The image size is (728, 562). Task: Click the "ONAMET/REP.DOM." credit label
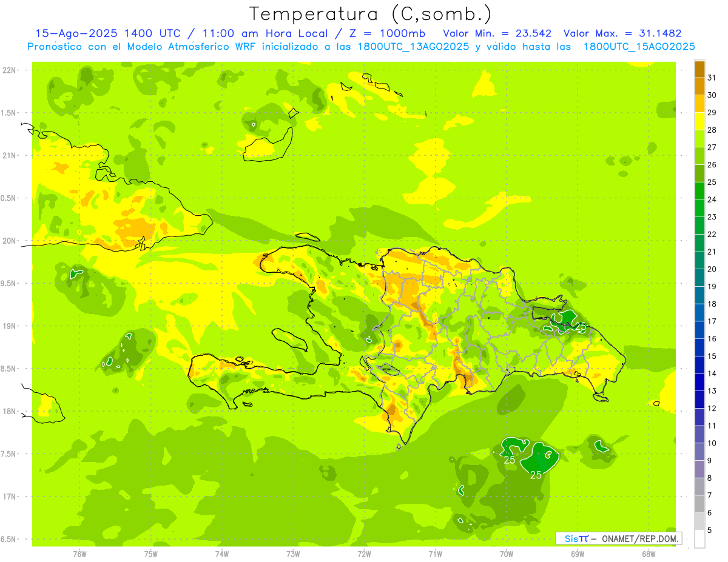pos(641,538)
